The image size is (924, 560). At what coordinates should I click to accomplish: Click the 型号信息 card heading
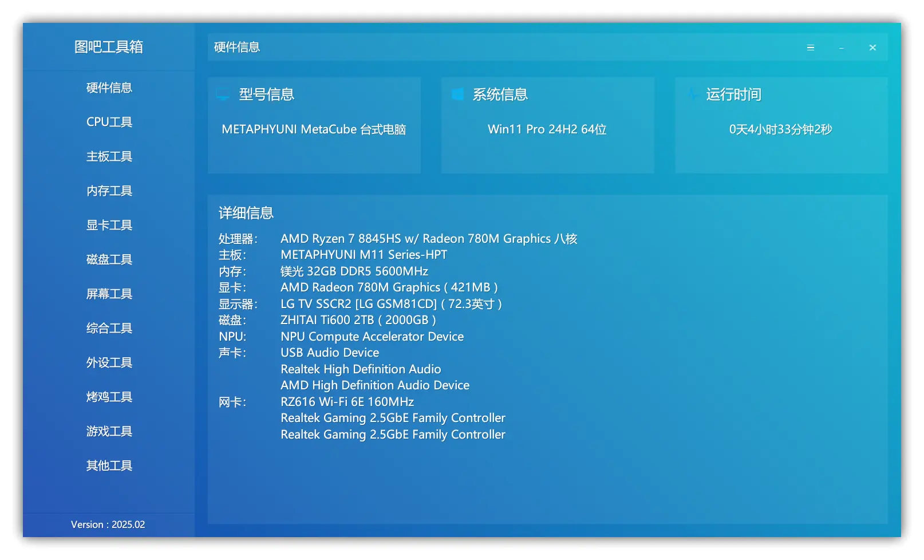267,94
